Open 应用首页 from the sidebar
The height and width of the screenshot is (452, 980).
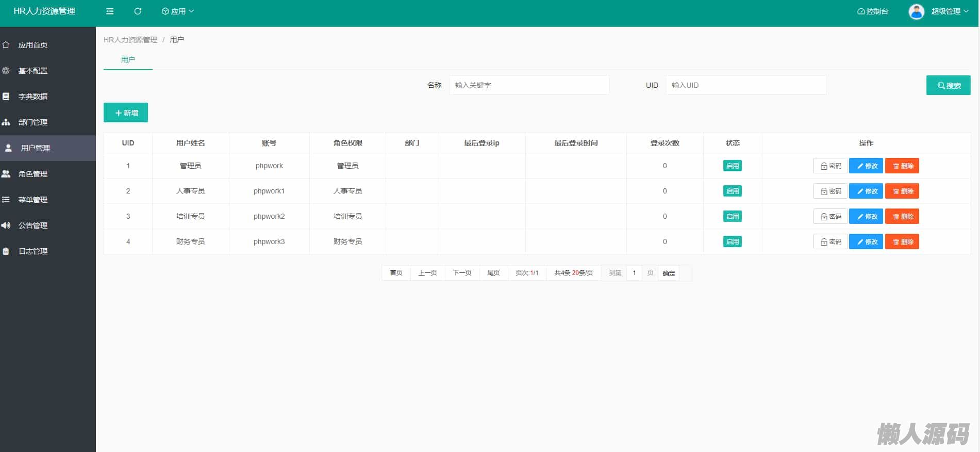[33, 45]
